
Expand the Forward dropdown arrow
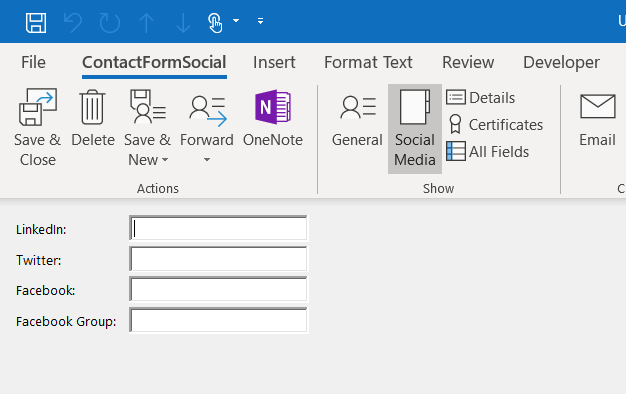coord(207,160)
